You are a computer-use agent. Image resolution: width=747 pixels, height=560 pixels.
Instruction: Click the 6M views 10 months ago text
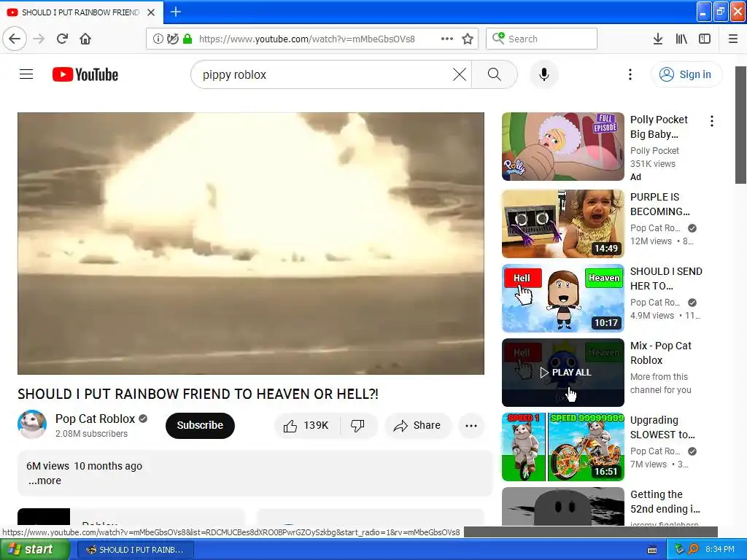[x=85, y=466]
